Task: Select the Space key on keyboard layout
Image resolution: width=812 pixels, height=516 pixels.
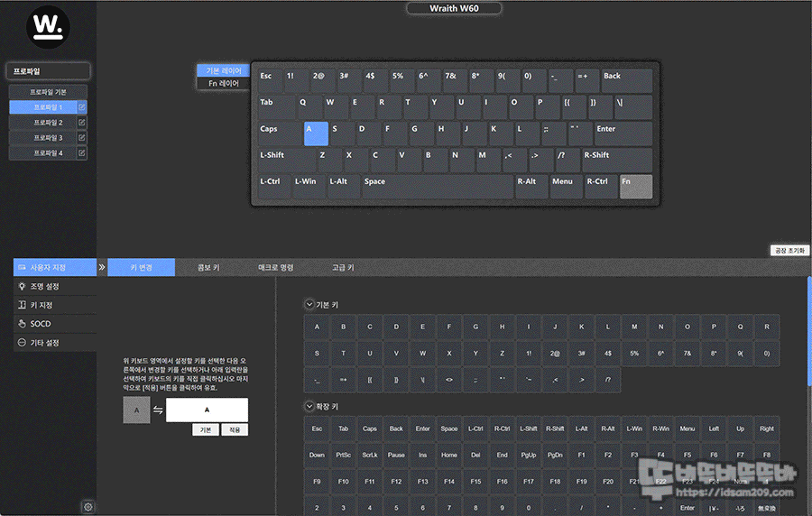Action: 438,187
